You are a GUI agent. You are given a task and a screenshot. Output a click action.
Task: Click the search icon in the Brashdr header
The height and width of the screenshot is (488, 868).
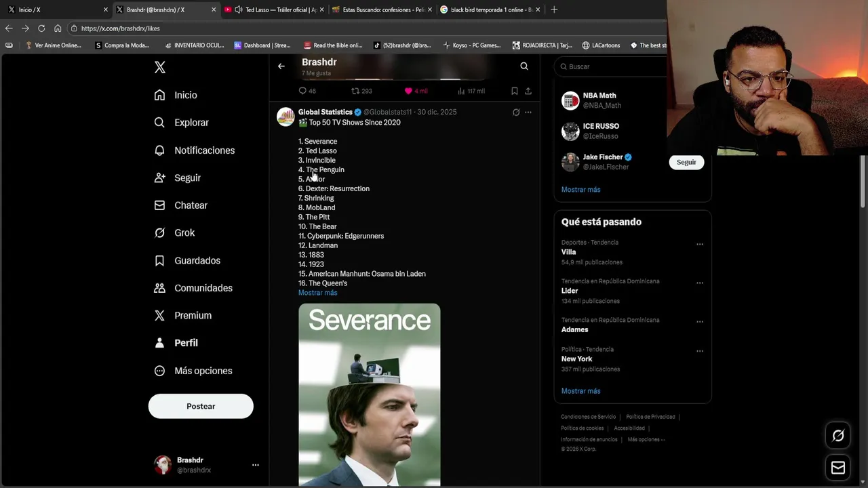click(x=524, y=66)
